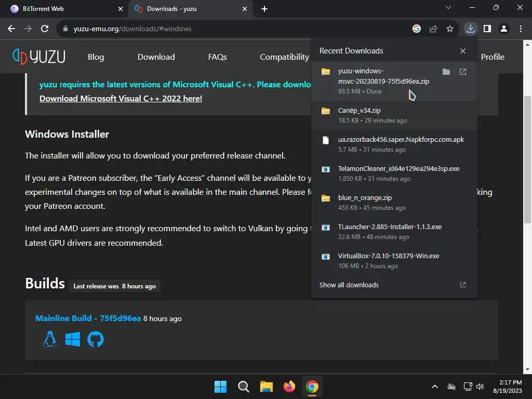Open ua.razorback456.saper apk download entry
The width and height of the screenshot is (532, 399).
click(x=394, y=144)
